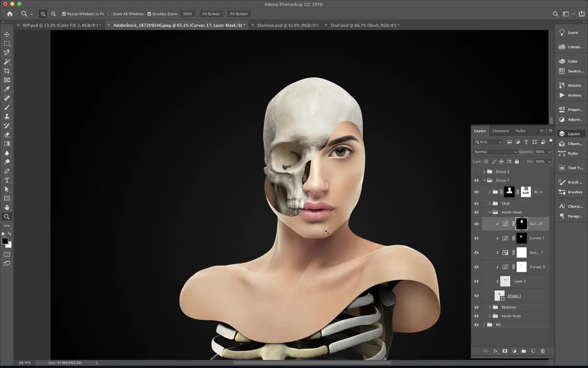Select the Brush tool
588x368 pixels.
tap(7, 107)
